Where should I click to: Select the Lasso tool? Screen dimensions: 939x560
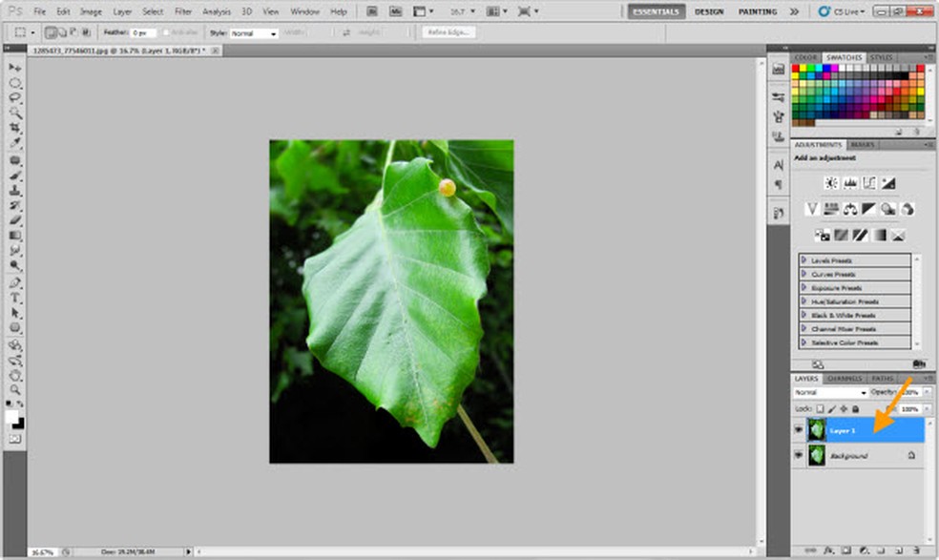pos(15,97)
